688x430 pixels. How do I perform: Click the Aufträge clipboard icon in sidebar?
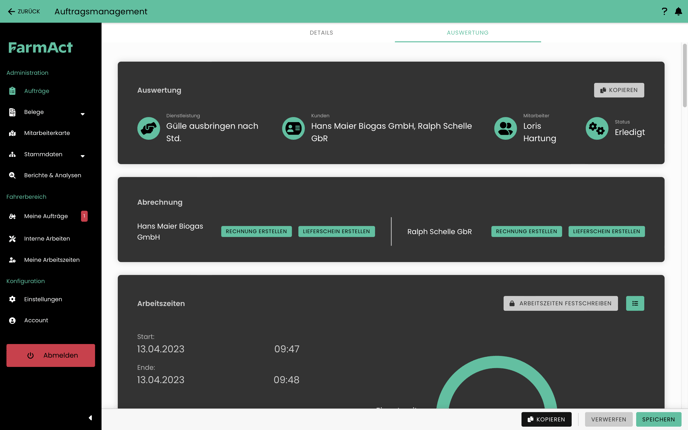point(12,91)
